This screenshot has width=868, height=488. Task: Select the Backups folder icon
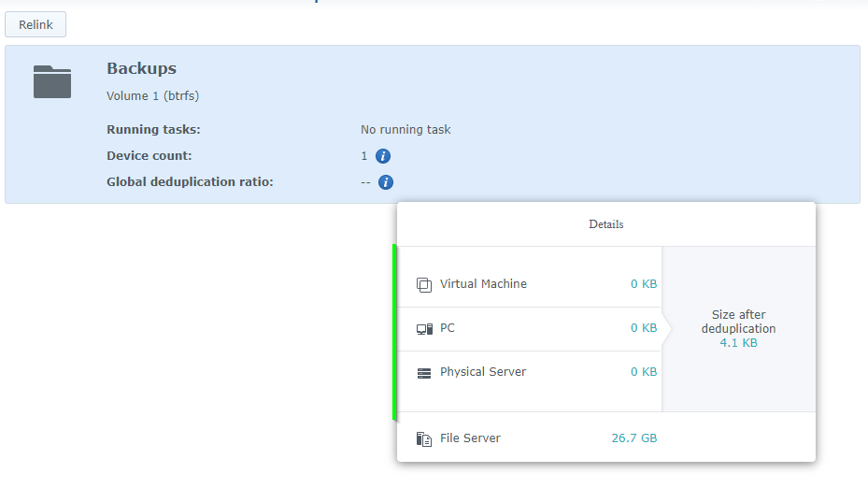click(52, 81)
